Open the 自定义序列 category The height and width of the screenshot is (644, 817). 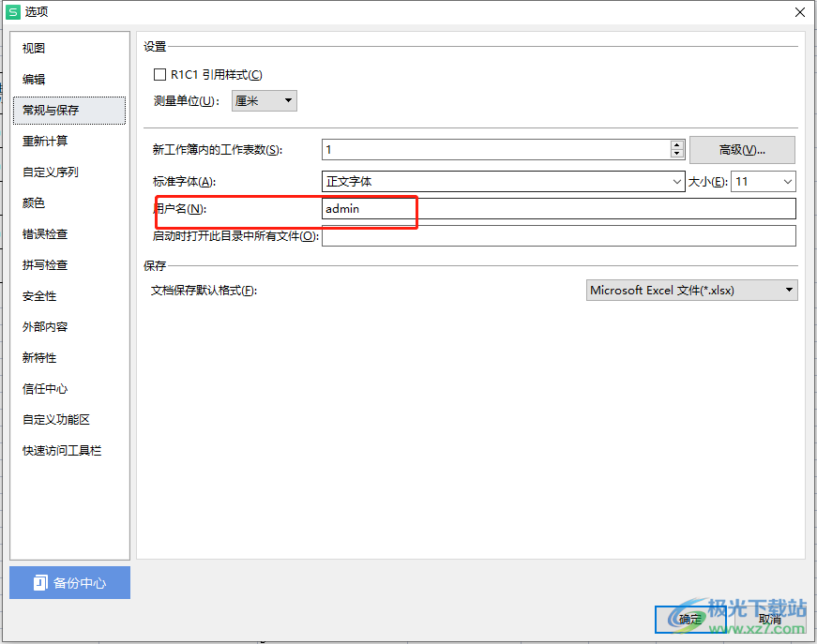(69, 172)
